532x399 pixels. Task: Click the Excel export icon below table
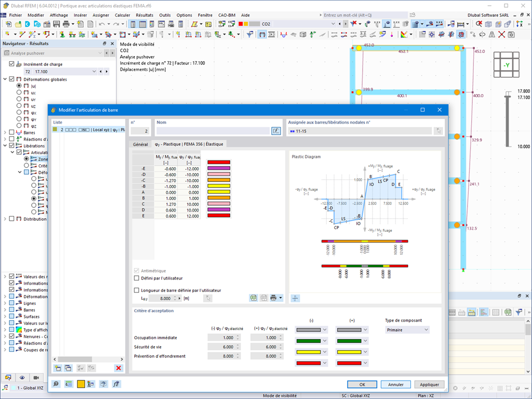[254, 298]
